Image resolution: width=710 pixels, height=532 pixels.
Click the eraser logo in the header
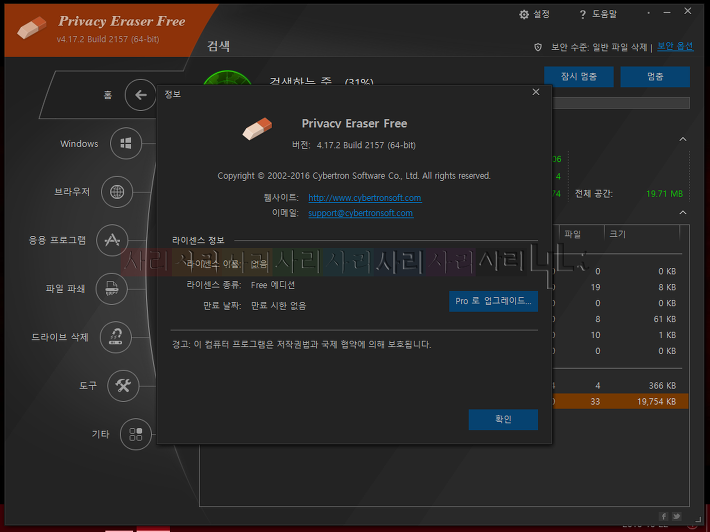32,28
